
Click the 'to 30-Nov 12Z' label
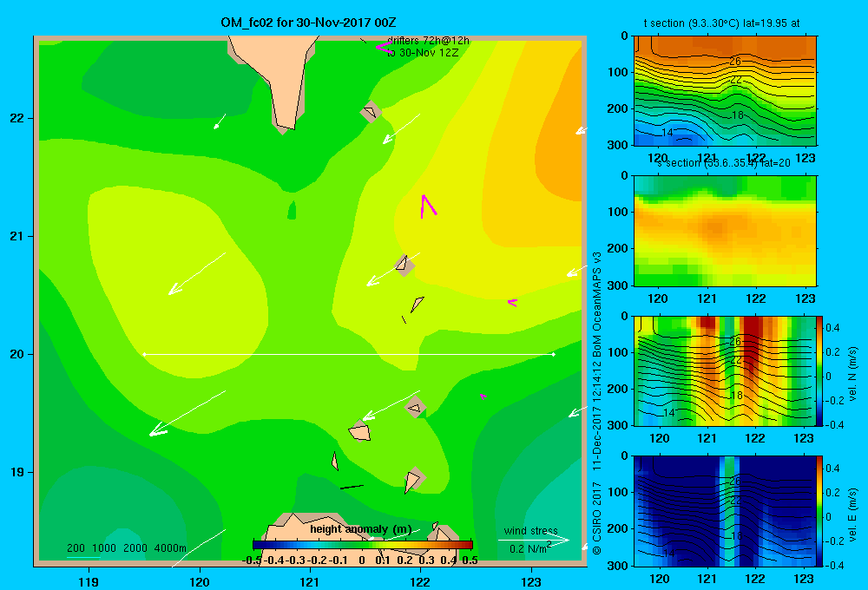click(x=423, y=53)
